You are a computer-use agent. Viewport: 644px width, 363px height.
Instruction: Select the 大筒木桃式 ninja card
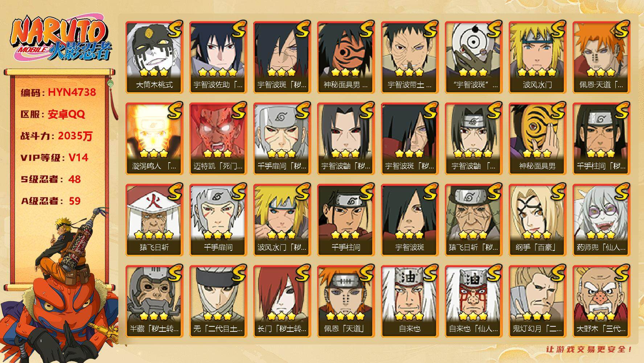pos(154,57)
